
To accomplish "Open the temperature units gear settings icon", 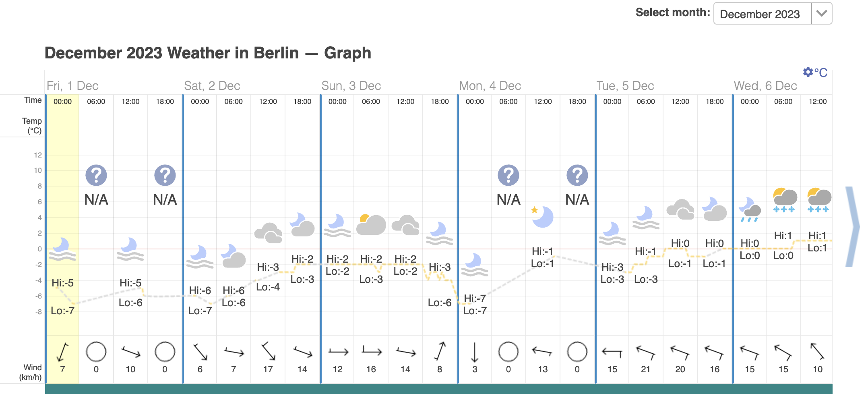I will click(x=808, y=72).
